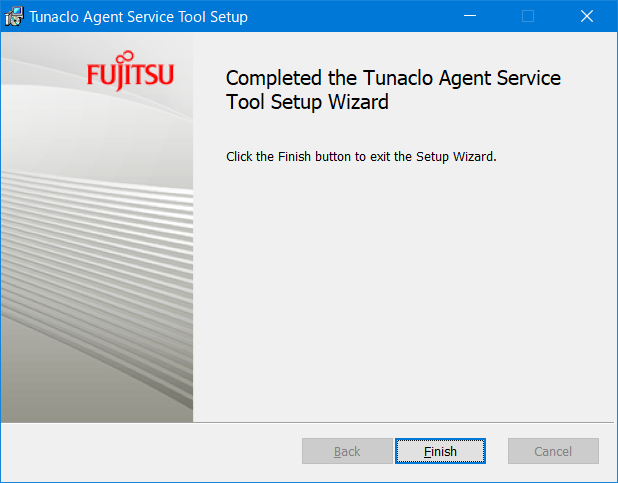618x483 pixels.
Task: Click the red Fujitsu logo
Action: 130,71
